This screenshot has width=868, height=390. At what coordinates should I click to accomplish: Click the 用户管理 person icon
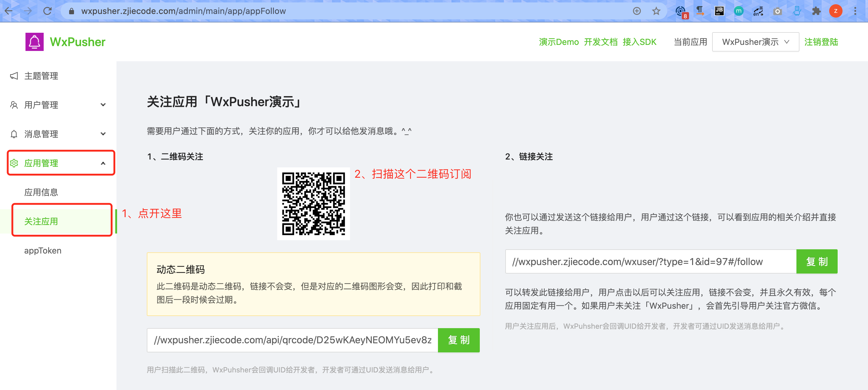pos(14,105)
